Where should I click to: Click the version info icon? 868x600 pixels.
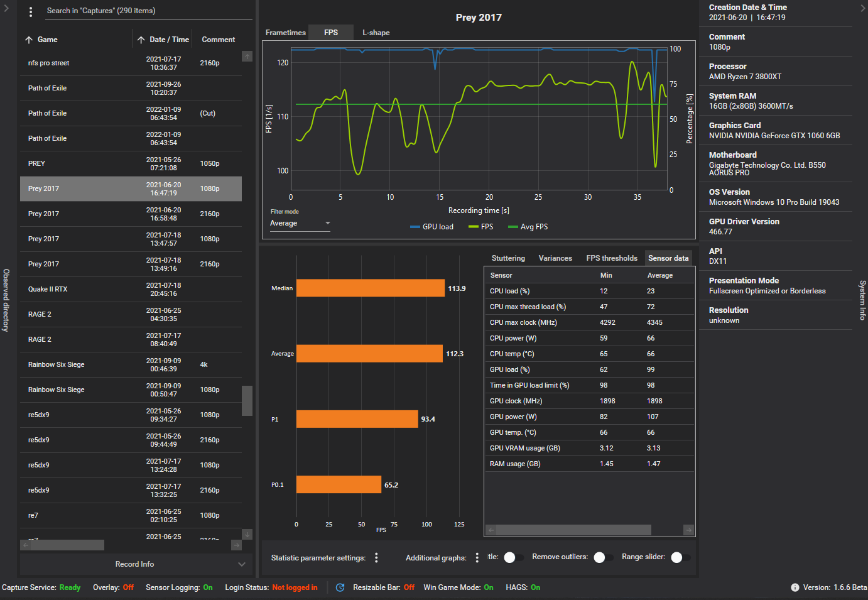tap(795, 587)
